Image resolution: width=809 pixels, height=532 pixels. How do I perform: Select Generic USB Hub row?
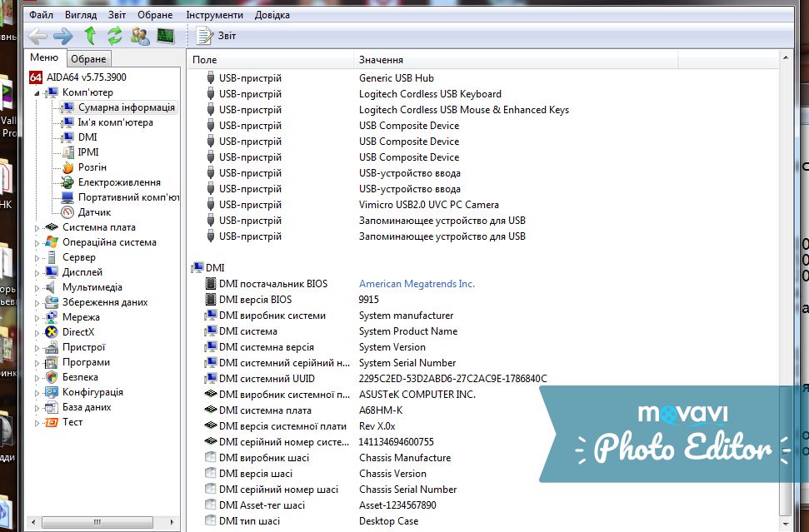[482, 77]
